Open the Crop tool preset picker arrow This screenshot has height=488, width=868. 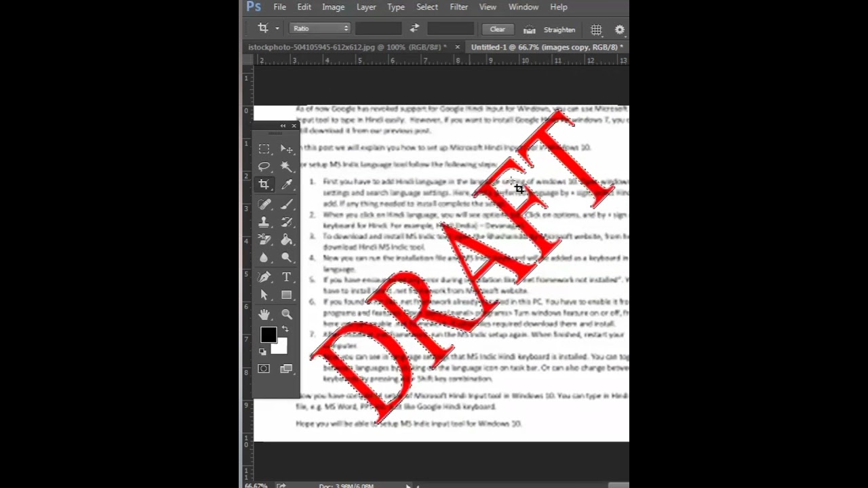pyautogui.click(x=277, y=28)
